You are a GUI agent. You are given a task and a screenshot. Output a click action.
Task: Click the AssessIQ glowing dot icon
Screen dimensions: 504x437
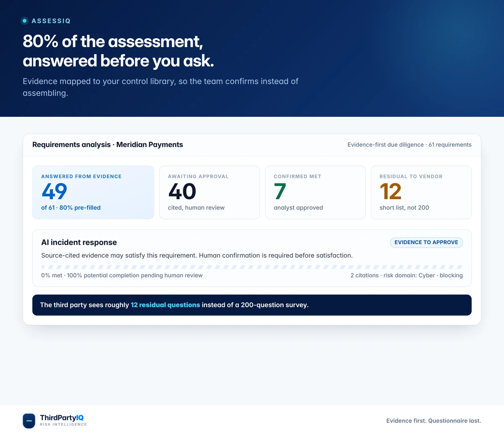click(24, 21)
